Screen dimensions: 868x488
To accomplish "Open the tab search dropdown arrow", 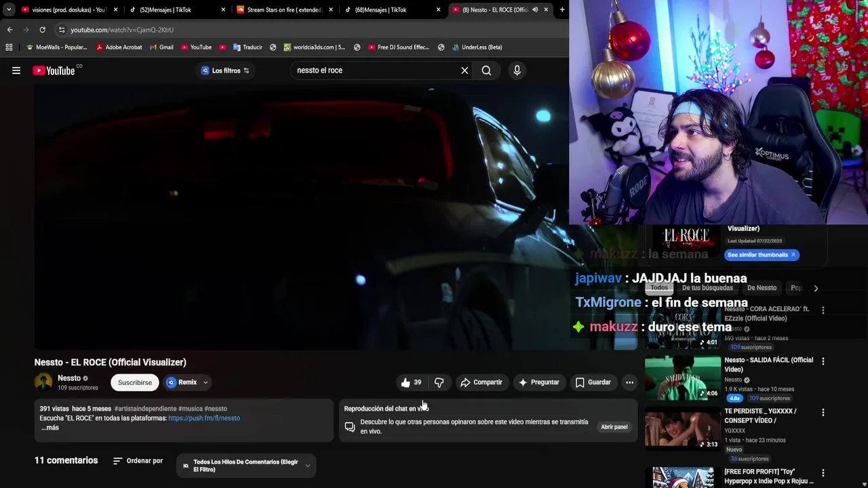I will pos(9,9).
